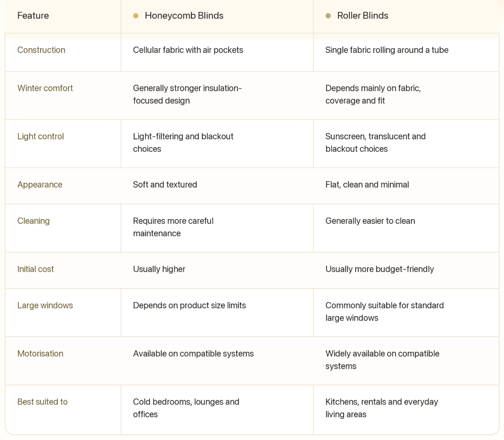504x440 pixels.
Task: Click the Appearance row label
Action: click(40, 185)
